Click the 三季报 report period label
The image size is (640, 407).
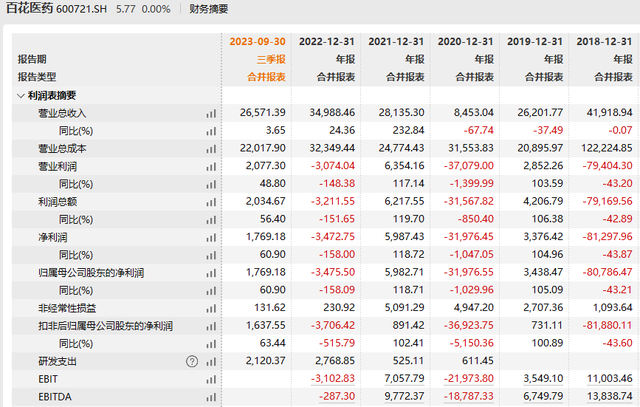(x=271, y=60)
